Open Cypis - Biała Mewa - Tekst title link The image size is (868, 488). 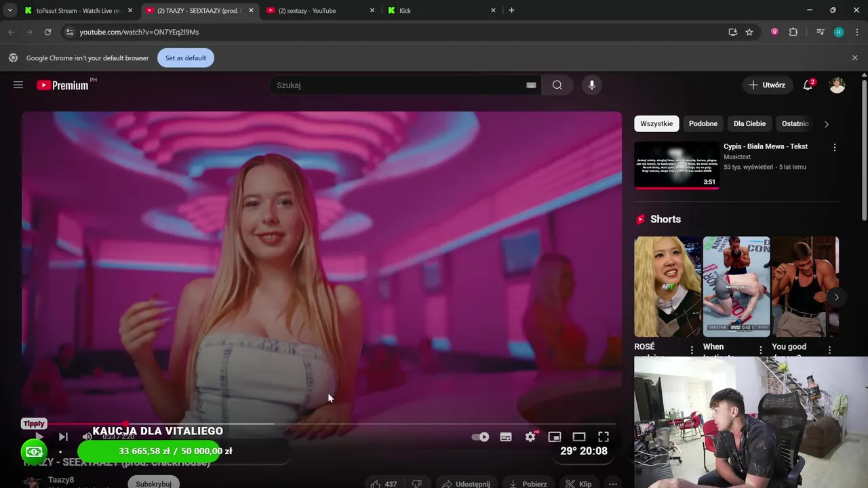[766, 146]
